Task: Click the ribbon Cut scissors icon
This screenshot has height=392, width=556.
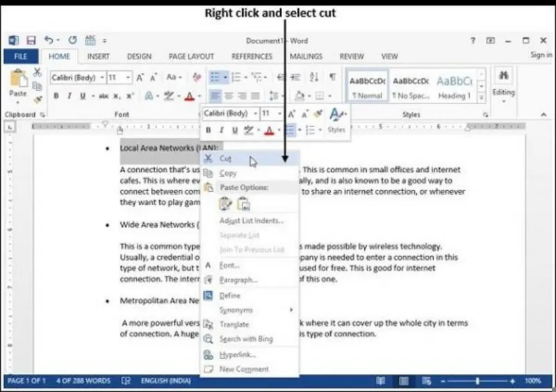Action: click(38, 72)
